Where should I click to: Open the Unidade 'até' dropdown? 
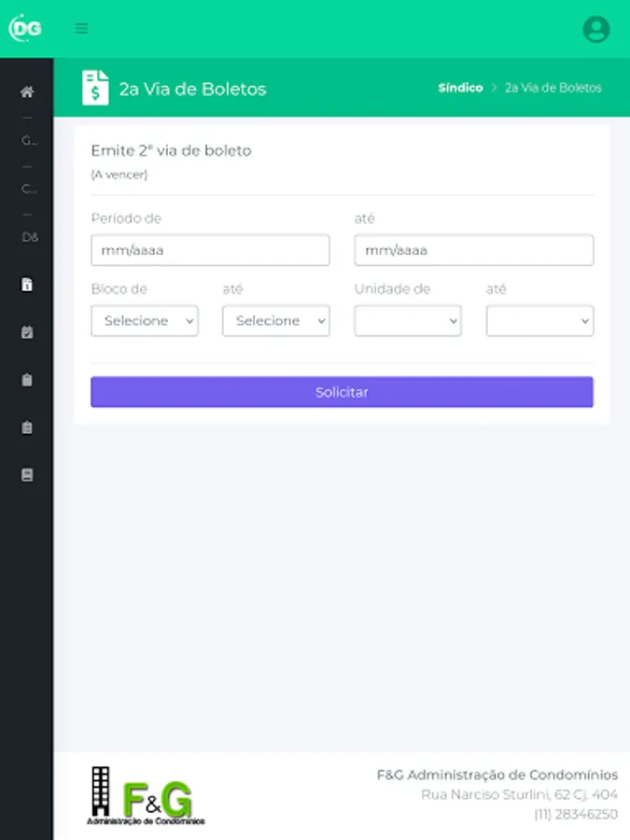click(x=540, y=321)
